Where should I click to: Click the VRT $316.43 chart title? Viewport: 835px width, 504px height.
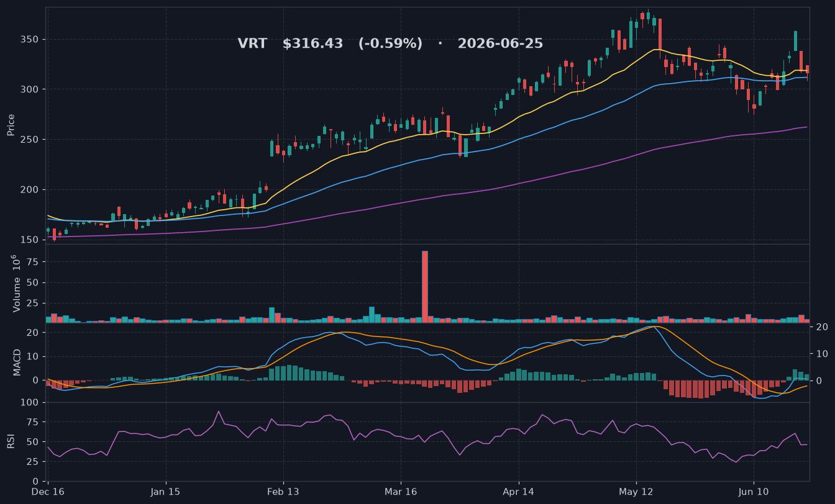[x=390, y=44]
